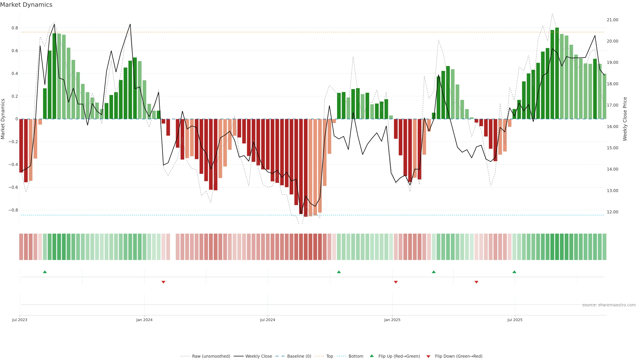Click the orange dotted line sample in legend
This screenshot has width=644, height=362.
[x=319, y=356]
